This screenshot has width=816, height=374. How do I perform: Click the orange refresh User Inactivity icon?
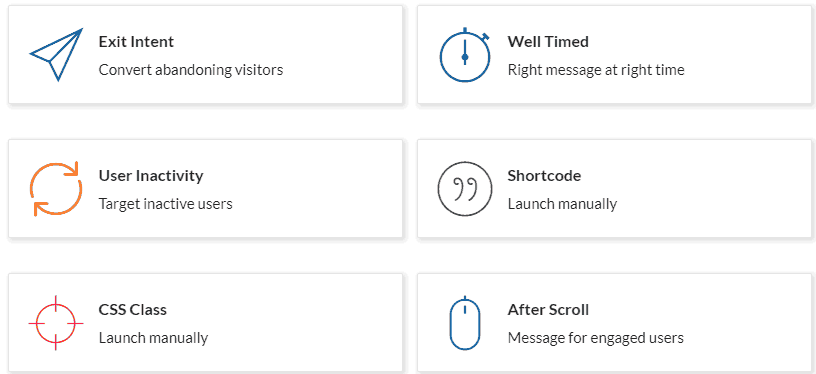tap(56, 189)
